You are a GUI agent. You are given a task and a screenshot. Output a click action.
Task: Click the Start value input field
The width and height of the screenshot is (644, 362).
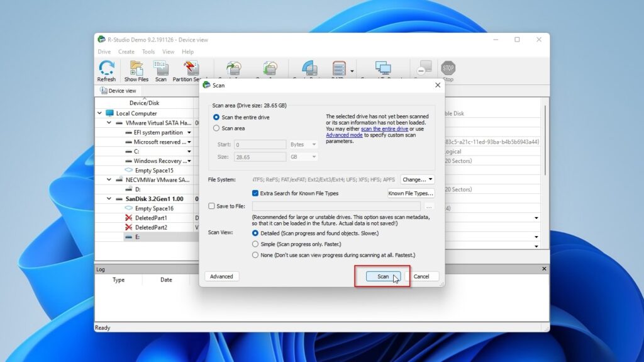[x=260, y=144]
